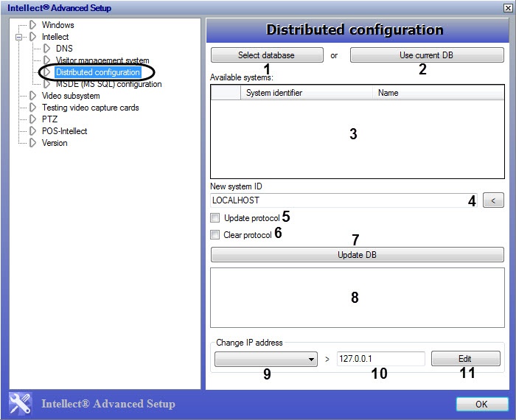Click the Update DB button
The height and width of the screenshot is (420, 516).
coord(358,255)
